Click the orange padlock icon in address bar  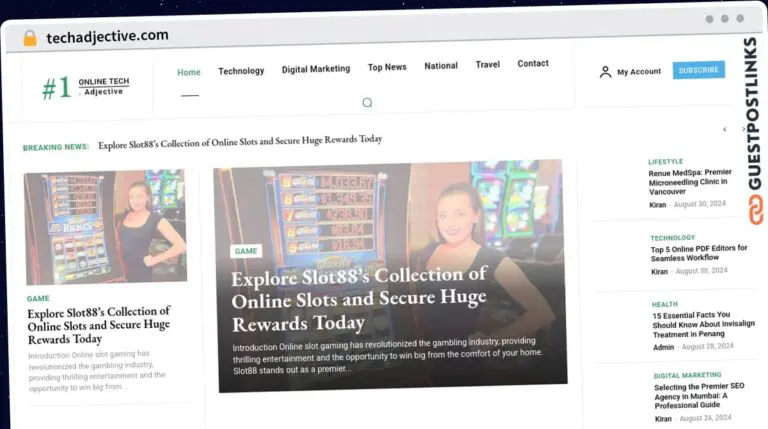click(30, 38)
